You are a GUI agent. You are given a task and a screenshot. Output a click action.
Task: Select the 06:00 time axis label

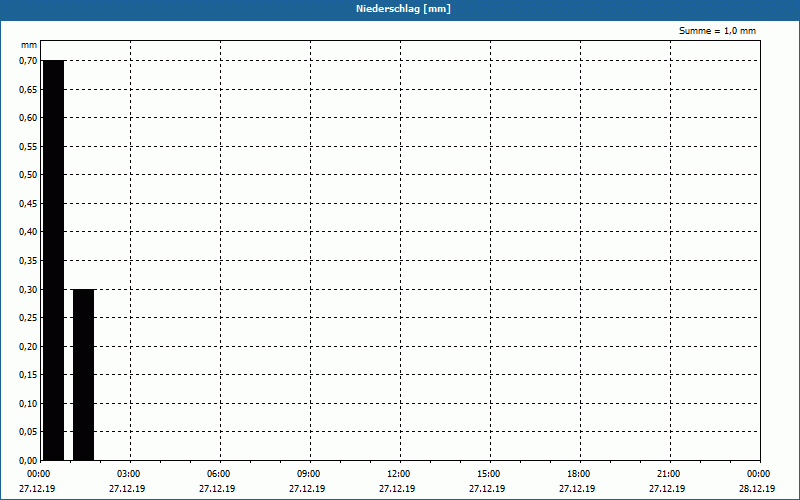(218, 474)
